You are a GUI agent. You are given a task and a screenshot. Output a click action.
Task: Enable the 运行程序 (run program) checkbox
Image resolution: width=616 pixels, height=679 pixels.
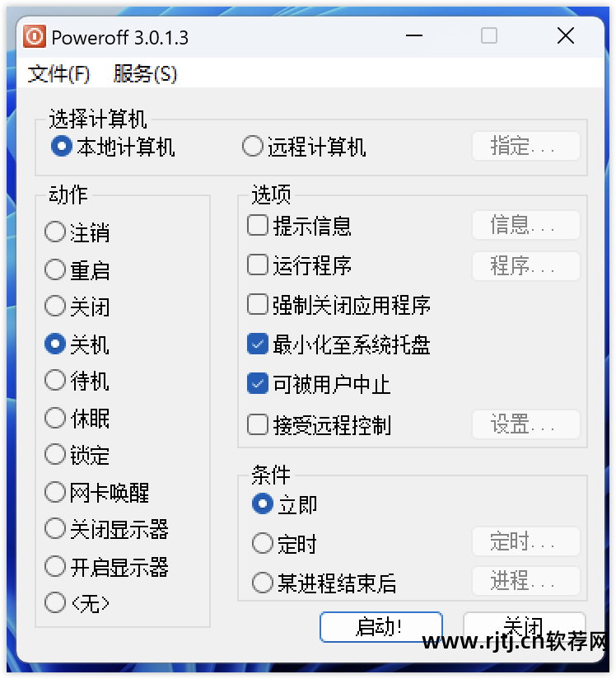point(257,265)
